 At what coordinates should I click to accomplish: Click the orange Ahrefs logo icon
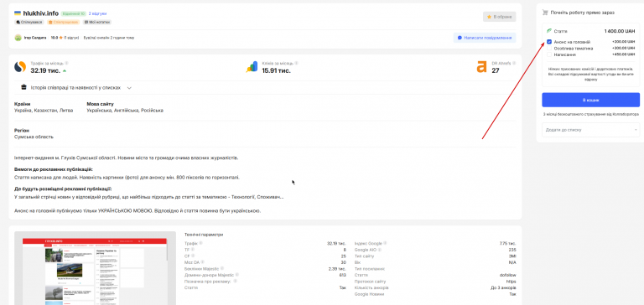[481, 67]
